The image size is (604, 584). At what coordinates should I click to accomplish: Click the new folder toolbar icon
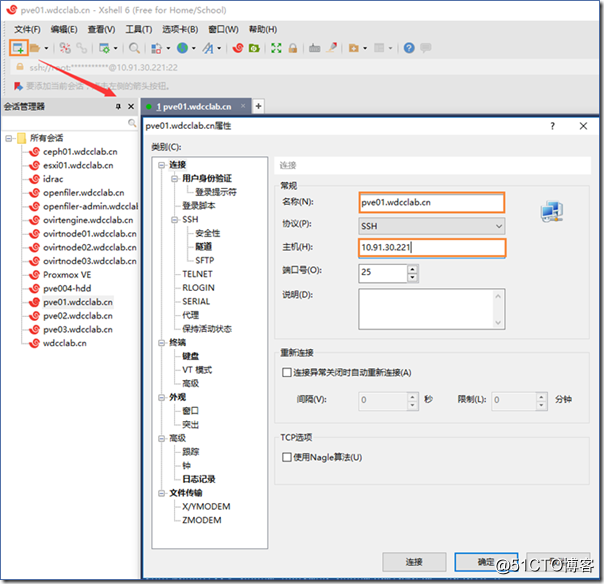[354, 48]
